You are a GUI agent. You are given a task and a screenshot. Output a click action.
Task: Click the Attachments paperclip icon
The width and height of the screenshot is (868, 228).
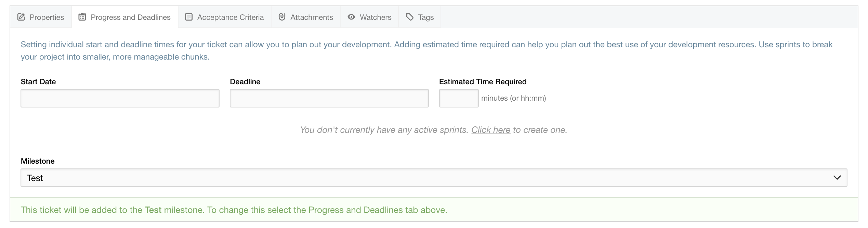pyautogui.click(x=282, y=17)
